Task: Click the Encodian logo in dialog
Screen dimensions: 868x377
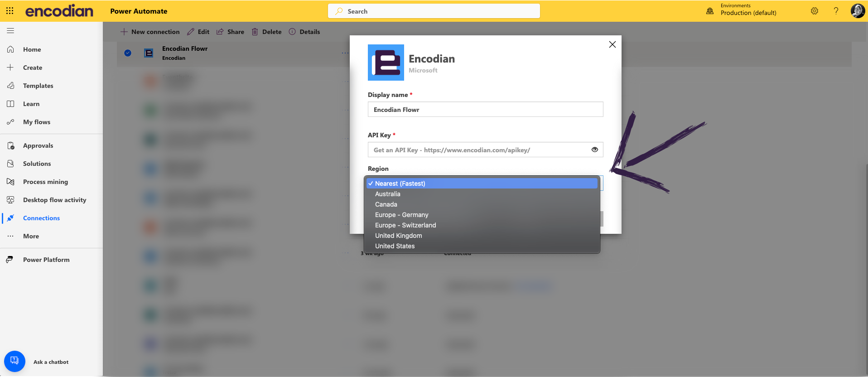Action: click(386, 63)
